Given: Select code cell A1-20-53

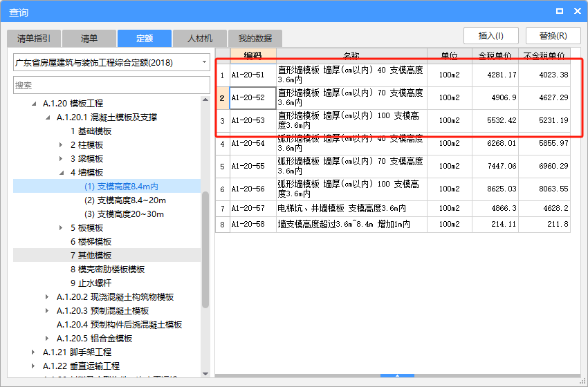Looking at the screenshot, I should [253, 121].
